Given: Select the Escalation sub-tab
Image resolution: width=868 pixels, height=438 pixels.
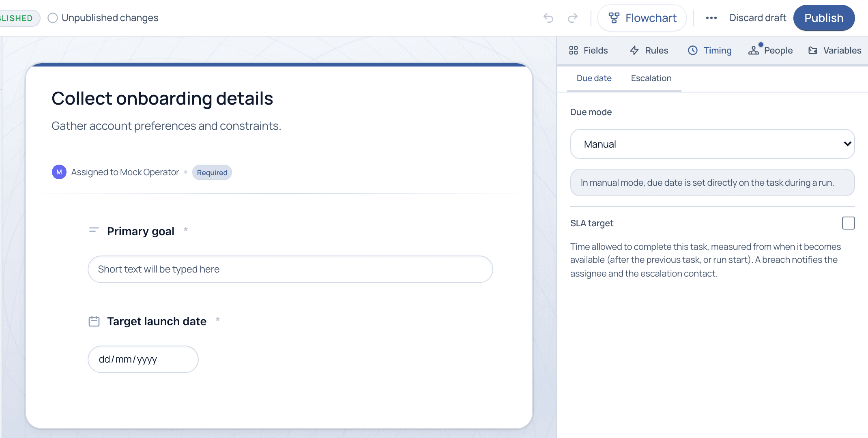Looking at the screenshot, I should coord(651,78).
